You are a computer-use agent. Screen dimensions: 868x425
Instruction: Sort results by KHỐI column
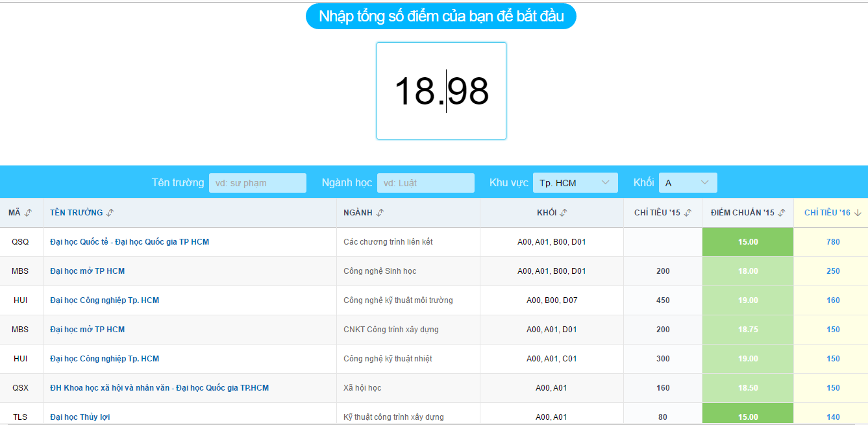564,212
